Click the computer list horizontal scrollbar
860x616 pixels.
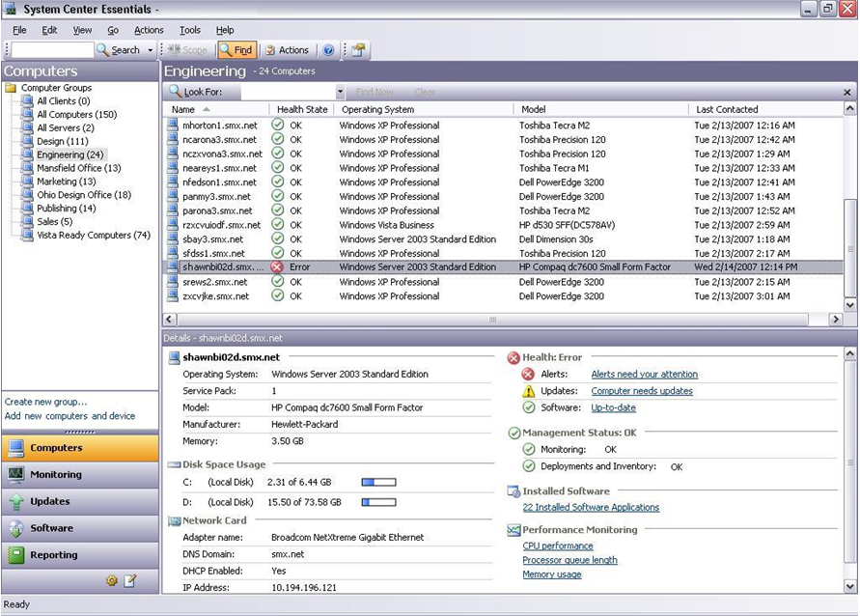click(492, 320)
